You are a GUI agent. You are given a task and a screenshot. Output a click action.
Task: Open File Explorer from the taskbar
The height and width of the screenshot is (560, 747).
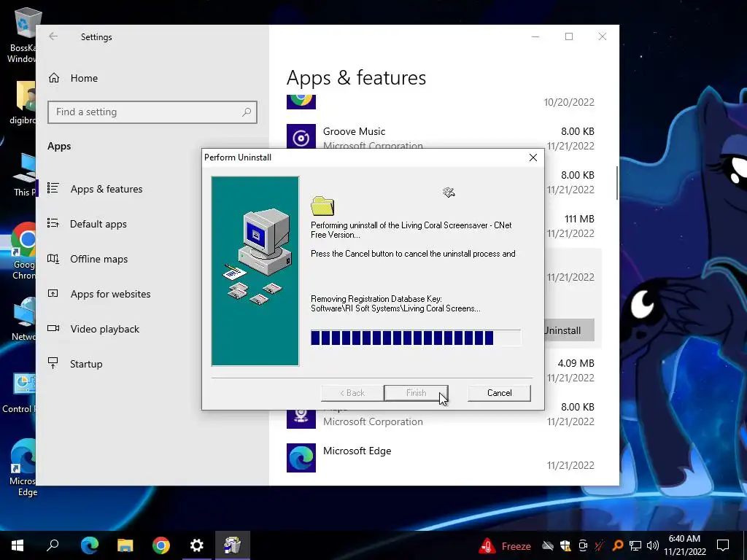125,545
